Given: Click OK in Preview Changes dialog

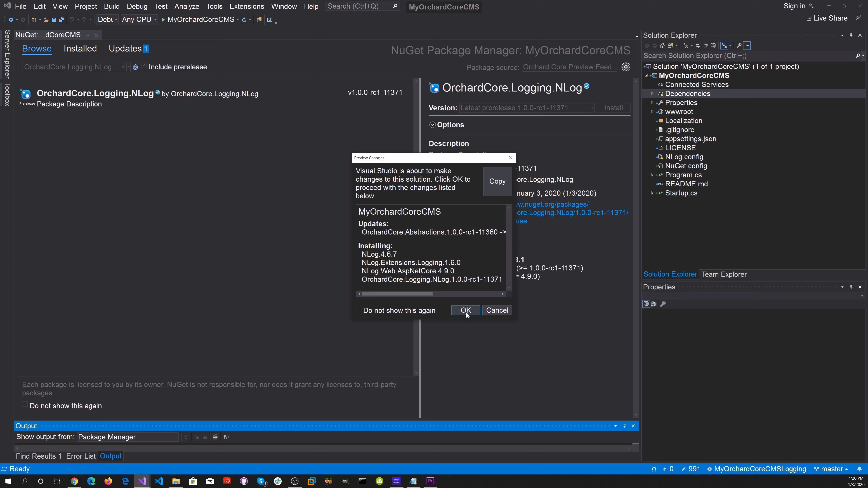Looking at the screenshot, I should pos(466,310).
